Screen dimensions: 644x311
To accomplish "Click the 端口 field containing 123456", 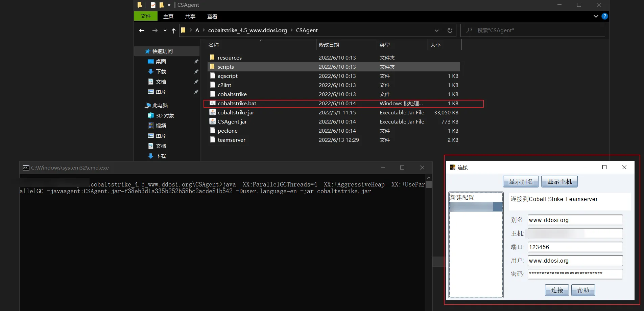I will [x=575, y=247].
